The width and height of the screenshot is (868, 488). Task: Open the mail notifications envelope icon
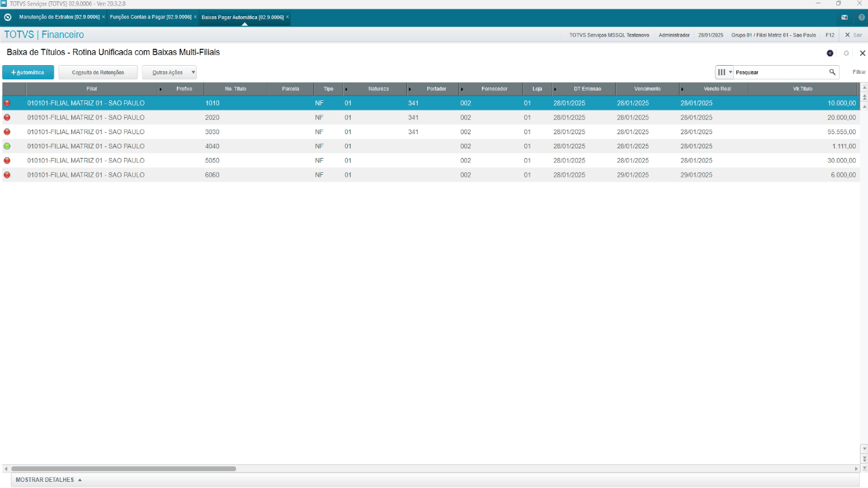coord(844,17)
